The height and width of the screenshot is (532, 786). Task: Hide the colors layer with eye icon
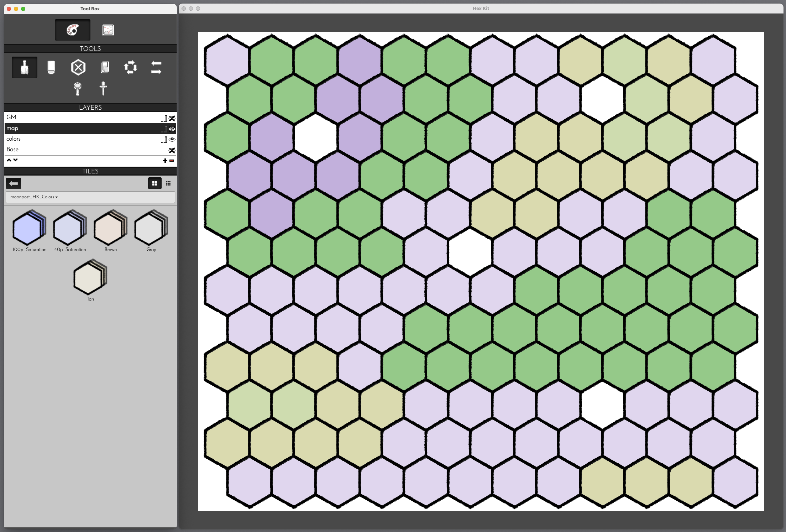[x=172, y=139]
